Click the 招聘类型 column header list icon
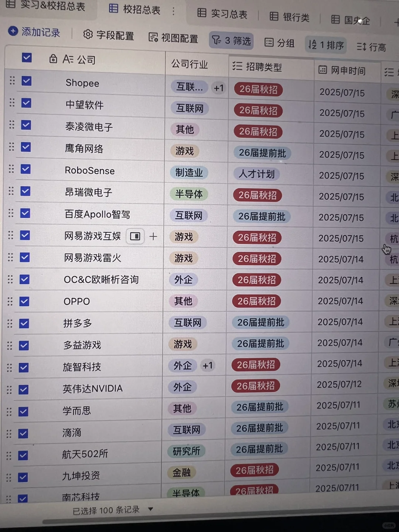 [237, 66]
